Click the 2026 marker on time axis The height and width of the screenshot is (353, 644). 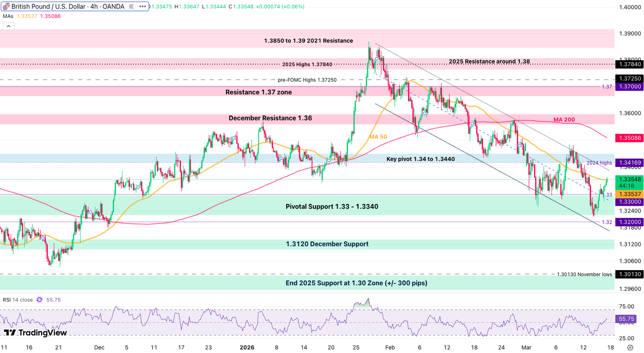(x=247, y=347)
